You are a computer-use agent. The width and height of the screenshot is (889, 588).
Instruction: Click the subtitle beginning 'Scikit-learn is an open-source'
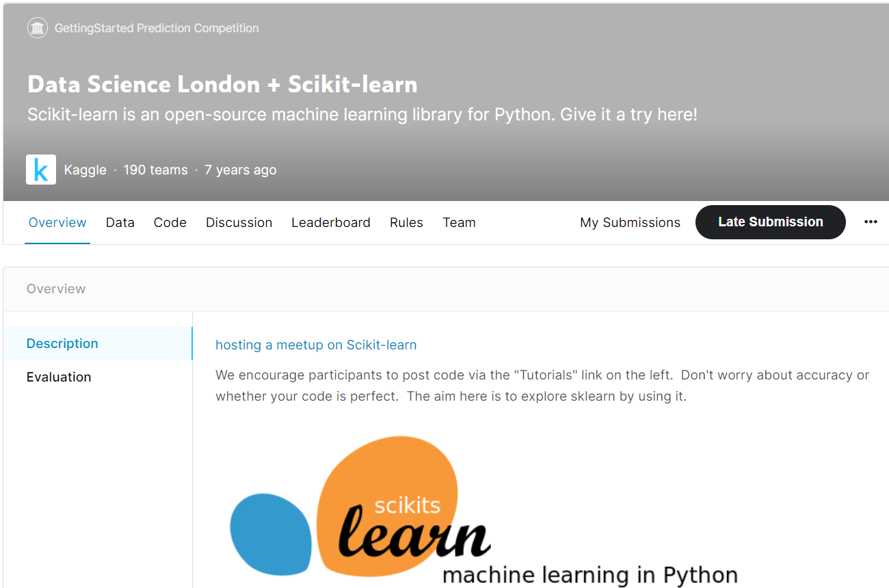362,114
